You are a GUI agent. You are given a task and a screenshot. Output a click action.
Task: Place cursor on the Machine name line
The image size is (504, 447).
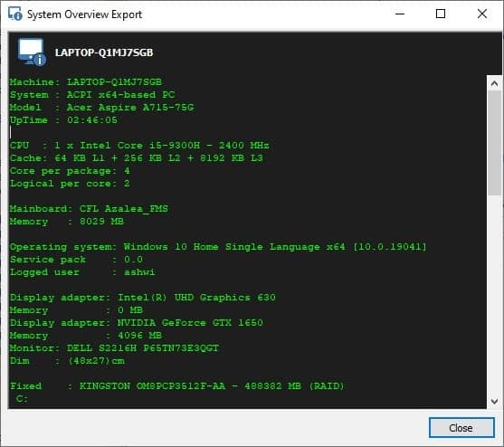tap(86, 82)
